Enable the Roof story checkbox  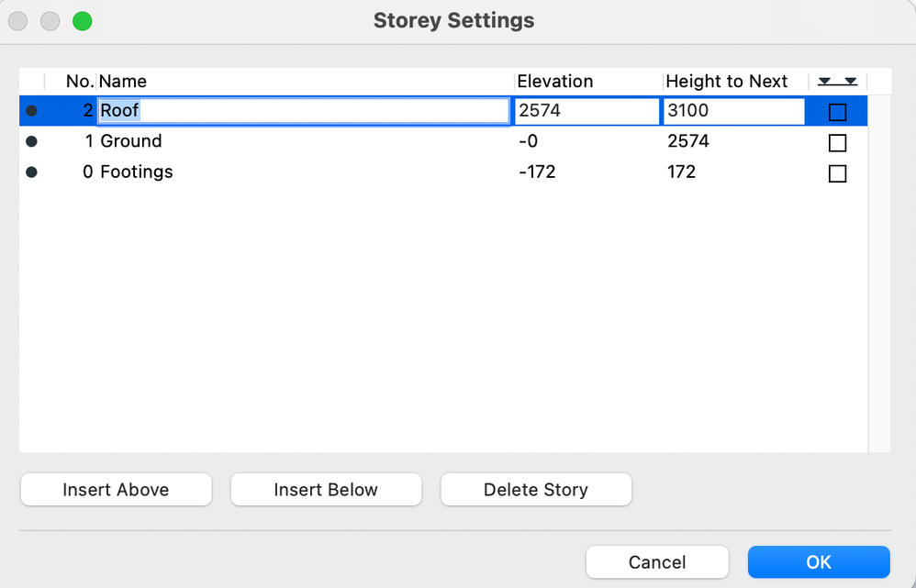pyautogui.click(x=837, y=112)
